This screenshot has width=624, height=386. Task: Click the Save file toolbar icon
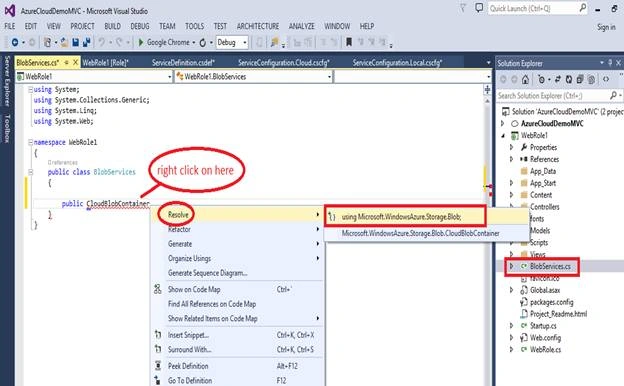click(75, 42)
